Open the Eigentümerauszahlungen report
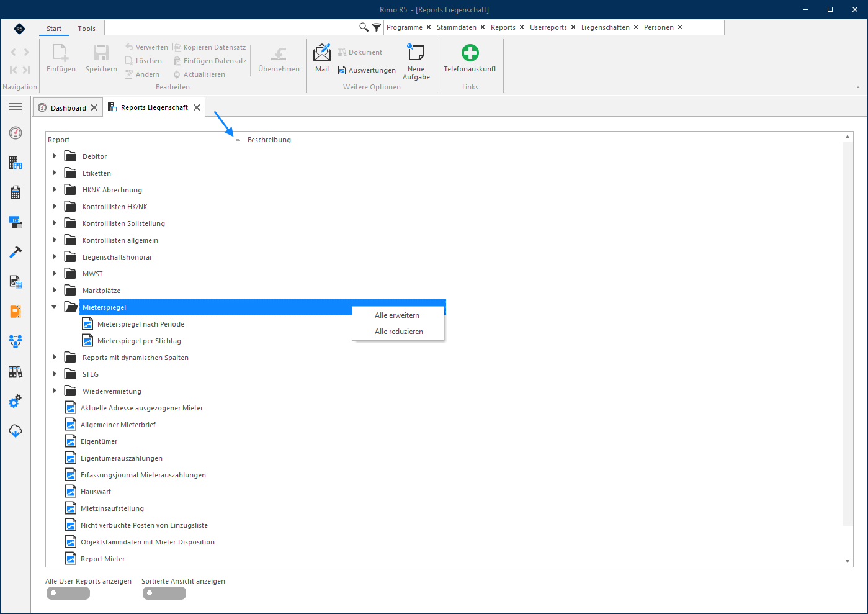 [x=122, y=458]
